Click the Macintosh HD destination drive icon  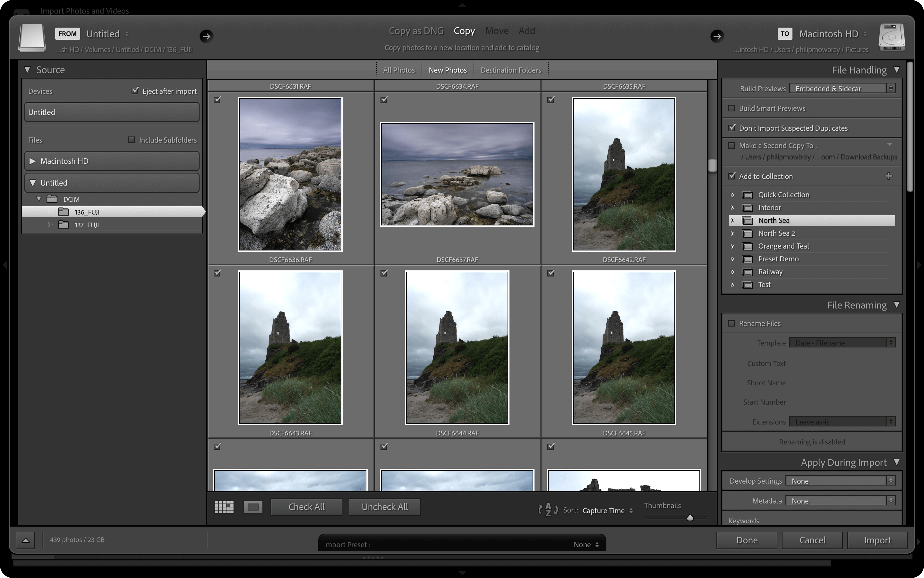pyautogui.click(x=892, y=38)
